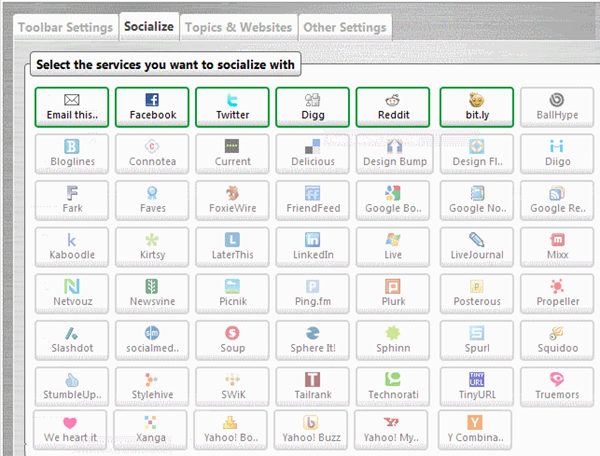Image resolution: width=600 pixels, height=456 pixels.
Task: Choose the Yahoo! Bo.. service
Action: point(231,430)
